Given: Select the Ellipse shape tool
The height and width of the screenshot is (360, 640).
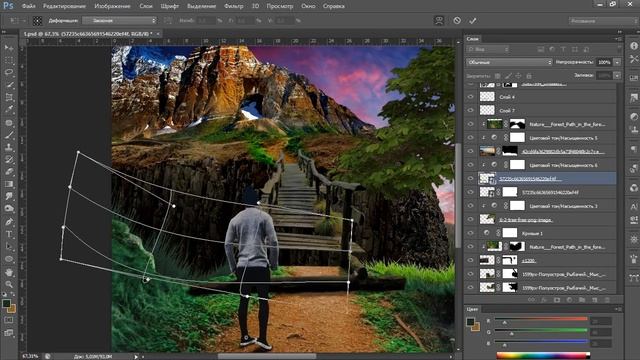Looking at the screenshot, I should [x=9, y=259].
